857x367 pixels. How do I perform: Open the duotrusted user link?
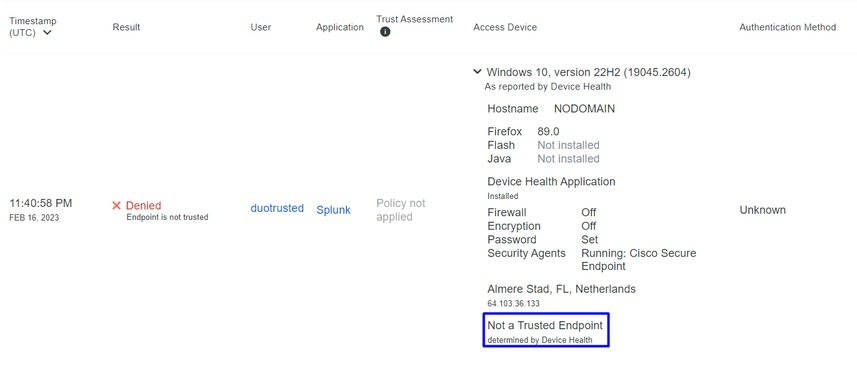click(x=277, y=208)
